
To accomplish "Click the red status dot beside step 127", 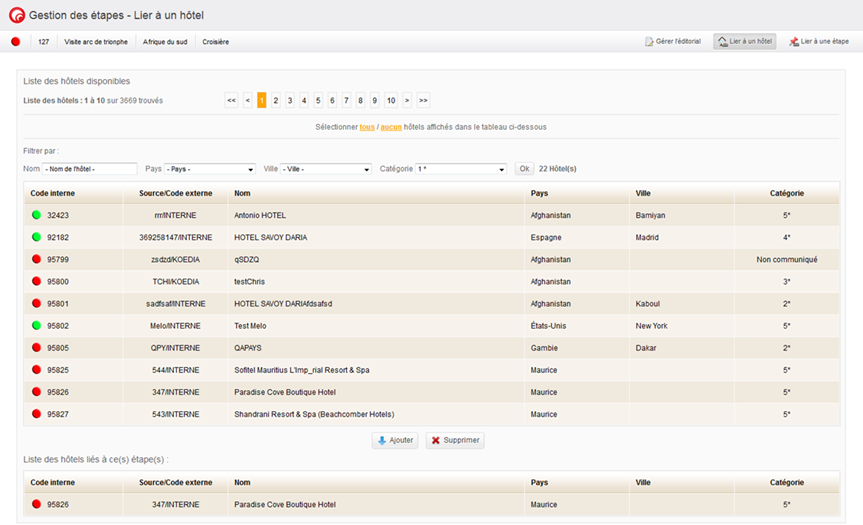I will click(15, 42).
